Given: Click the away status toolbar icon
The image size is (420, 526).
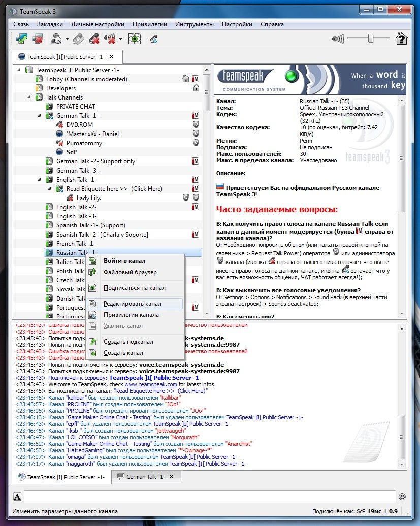Looking at the screenshot, I should (x=56, y=39).
